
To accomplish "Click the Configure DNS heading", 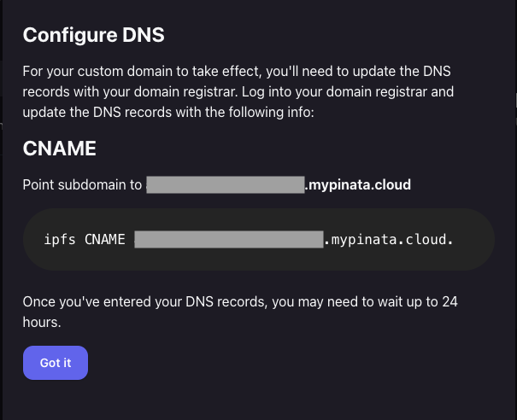I will (93, 35).
